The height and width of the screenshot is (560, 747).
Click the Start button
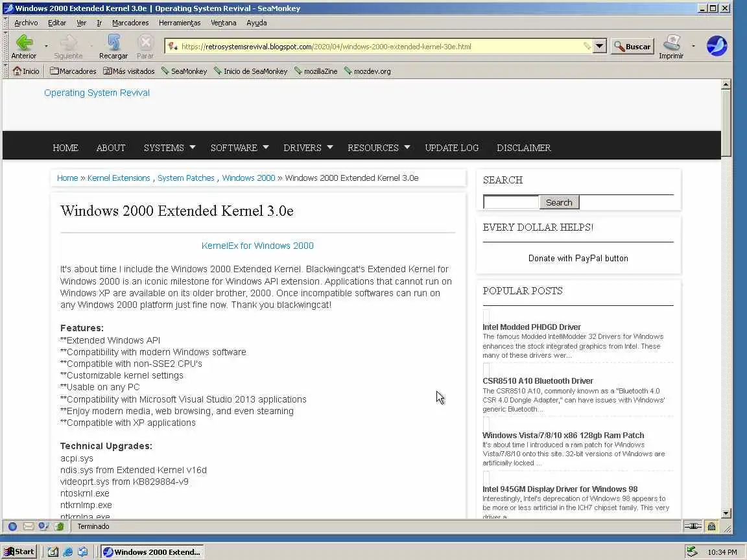coord(19,552)
